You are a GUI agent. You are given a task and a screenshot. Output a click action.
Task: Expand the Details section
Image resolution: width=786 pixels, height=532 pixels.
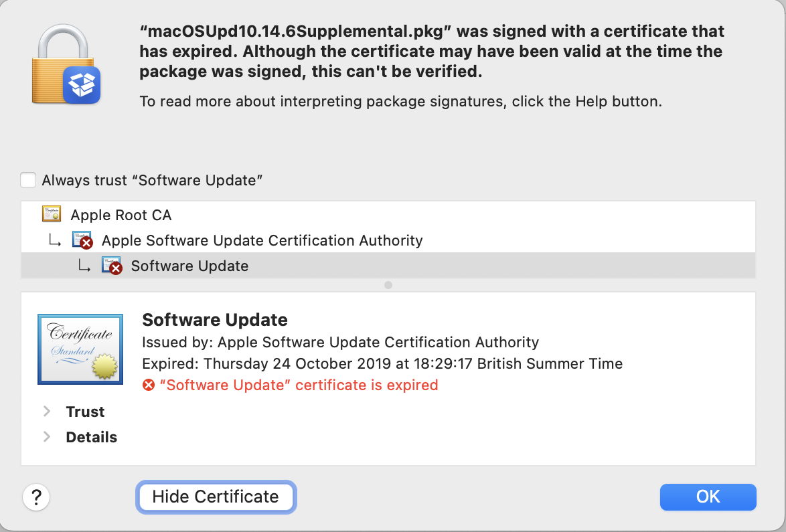[x=47, y=437]
